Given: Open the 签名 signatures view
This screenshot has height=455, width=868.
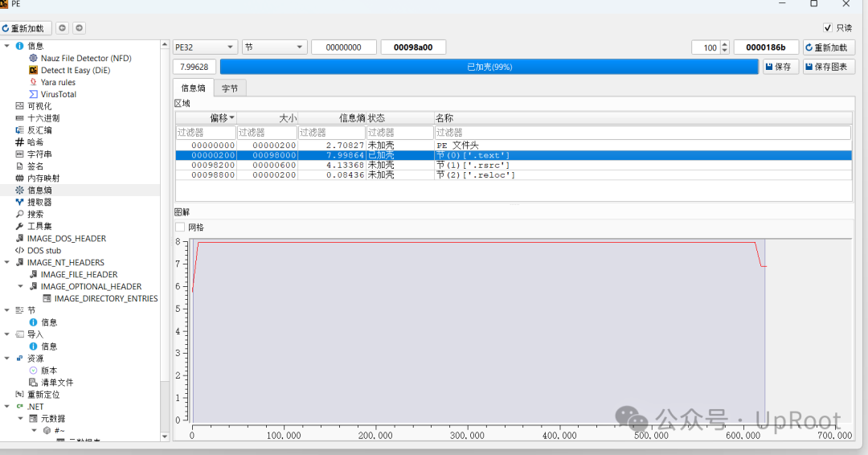Looking at the screenshot, I should 30,166.
